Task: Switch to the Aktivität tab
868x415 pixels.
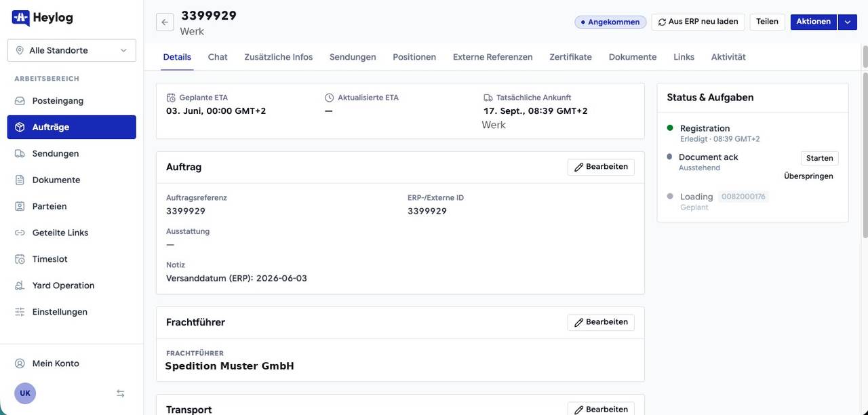Action: pos(728,57)
